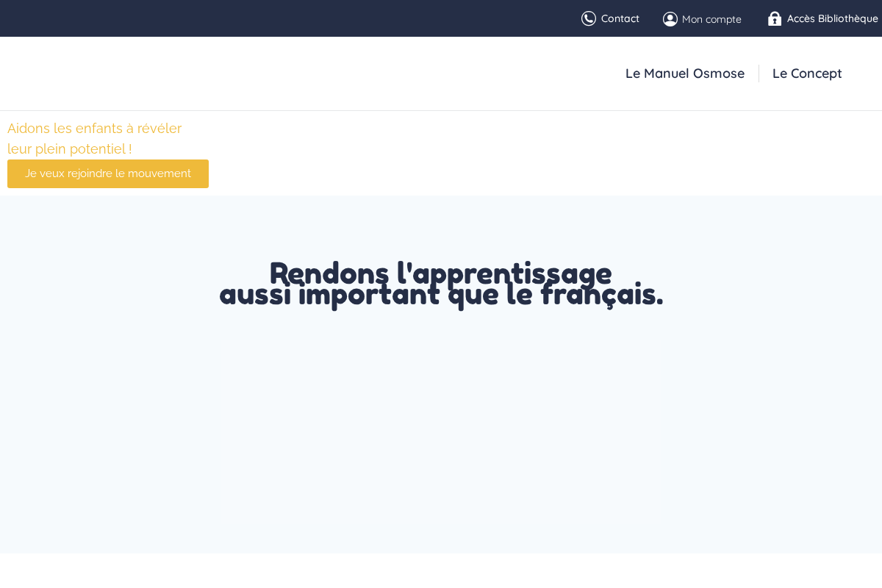Image resolution: width=882 pixels, height=588 pixels.
Task: Click the vertical divider between the main menu items
Action: pos(759,73)
